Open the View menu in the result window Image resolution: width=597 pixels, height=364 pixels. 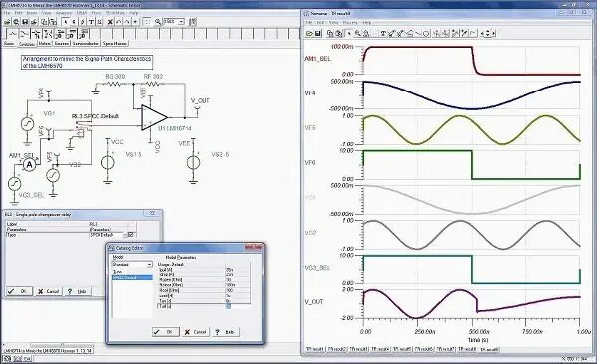tap(334, 23)
